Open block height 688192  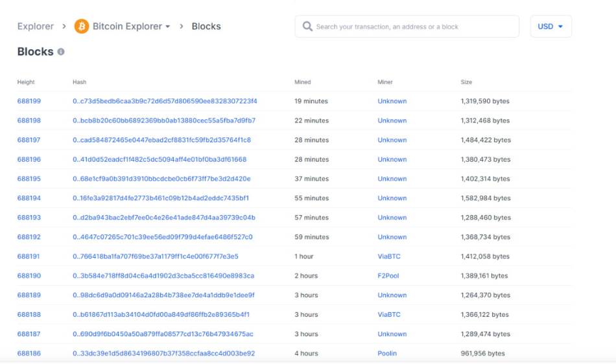[x=29, y=237]
